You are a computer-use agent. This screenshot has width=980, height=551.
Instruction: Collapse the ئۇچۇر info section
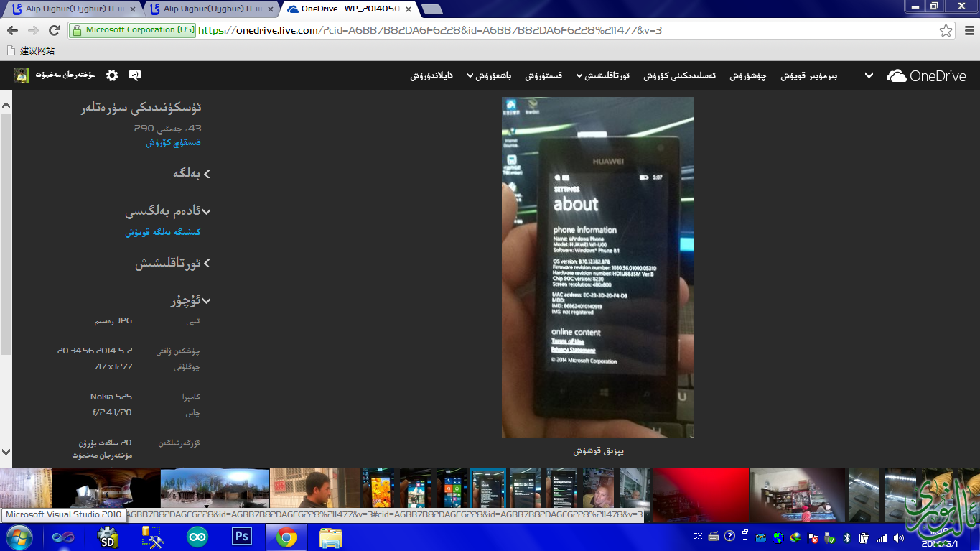[191, 301]
